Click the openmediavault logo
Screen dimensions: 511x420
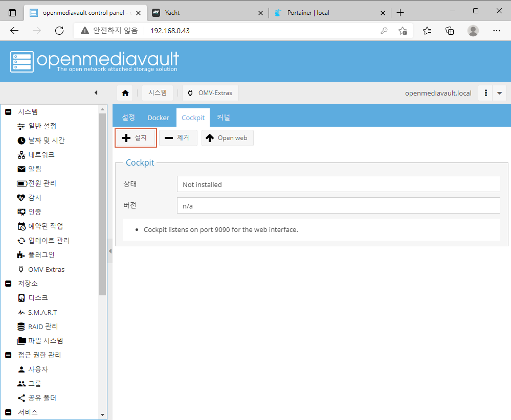(95, 61)
